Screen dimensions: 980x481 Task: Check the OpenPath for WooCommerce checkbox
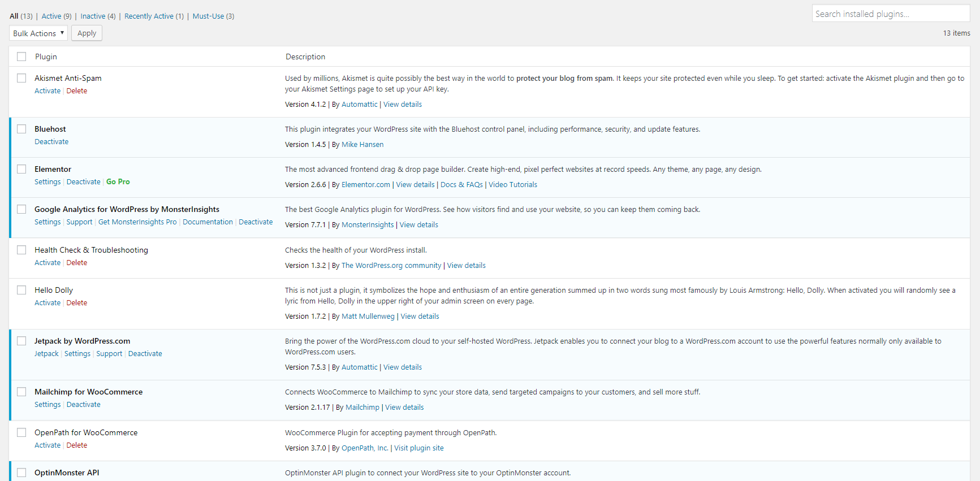(x=21, y=432)
